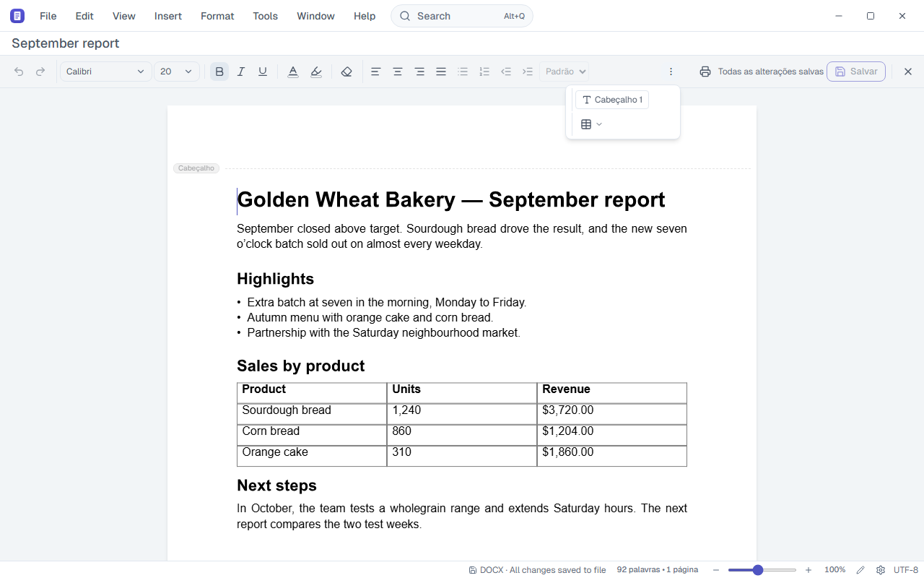Click the Cabeçalho header label
Image resolution: width=924 pixels, height=578 pixels.
[196, 168]
